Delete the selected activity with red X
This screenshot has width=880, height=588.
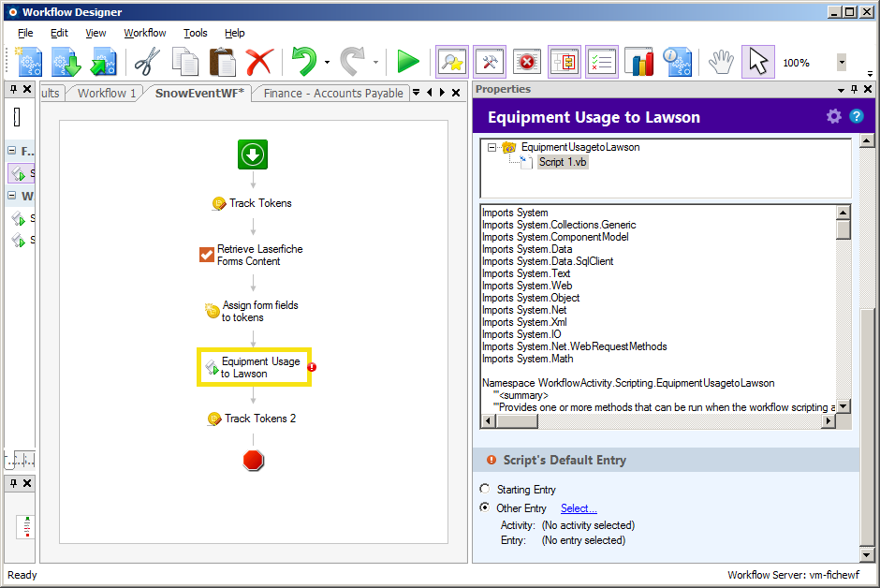point(259,61)
